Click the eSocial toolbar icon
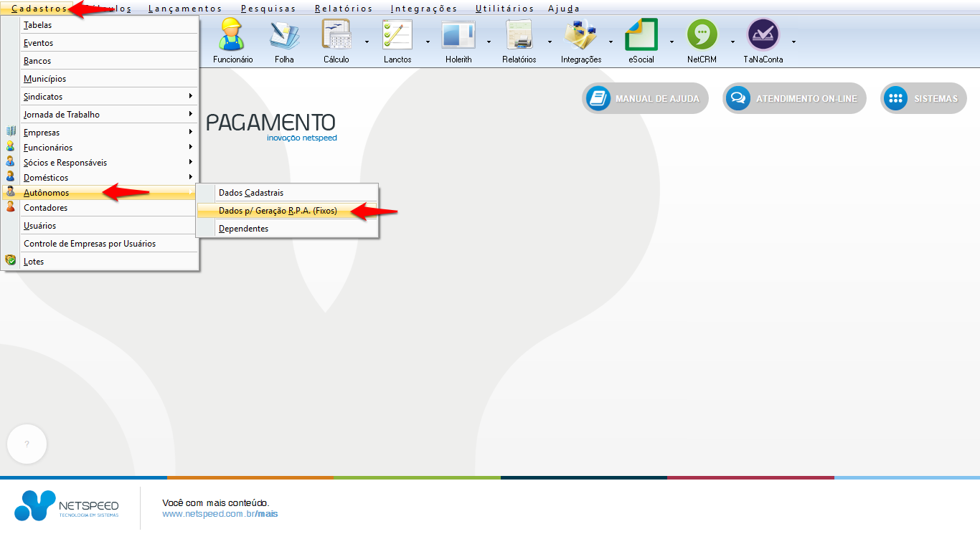 click(x=641, y=35)
